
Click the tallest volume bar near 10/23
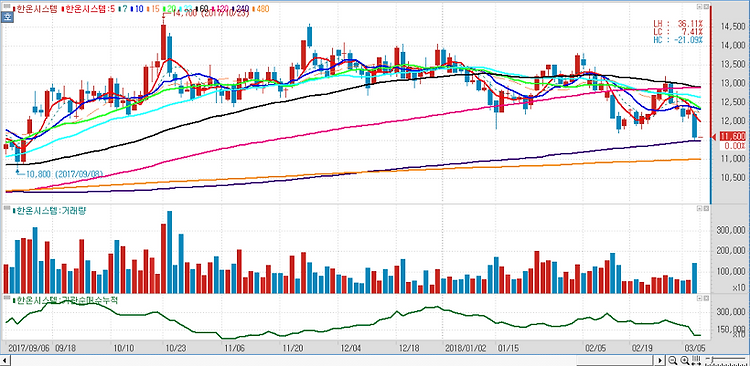[169, 252]
